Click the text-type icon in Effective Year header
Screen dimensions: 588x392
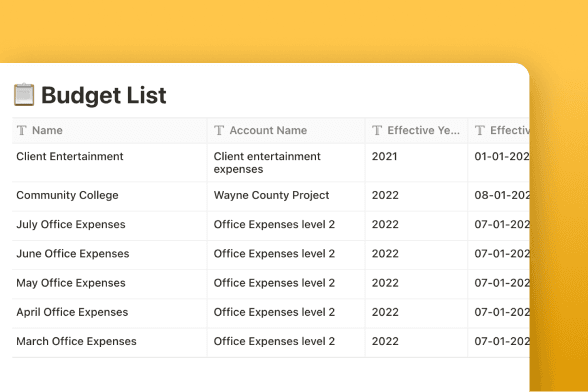click(x=377, y=130)
